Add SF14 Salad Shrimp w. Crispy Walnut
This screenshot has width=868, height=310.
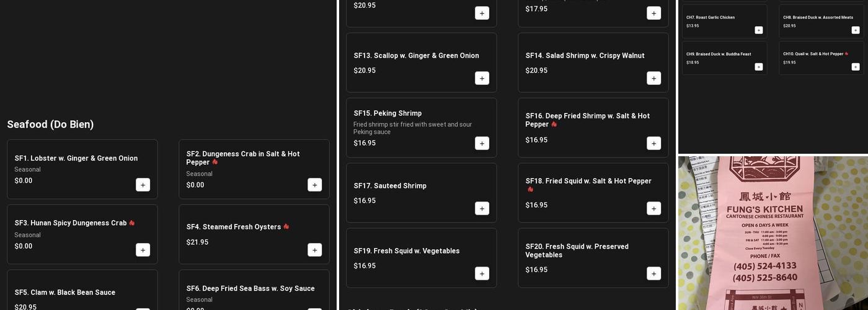(x=653, y=78)
